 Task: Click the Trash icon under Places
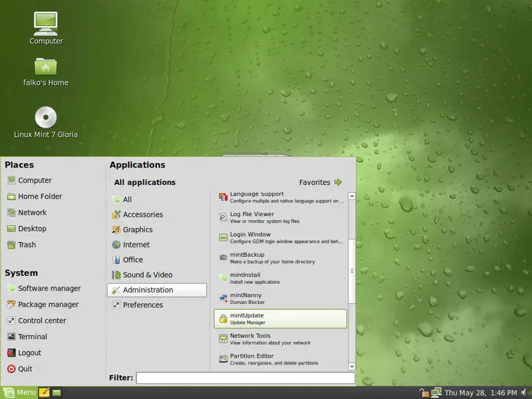[x=11, y=245]
